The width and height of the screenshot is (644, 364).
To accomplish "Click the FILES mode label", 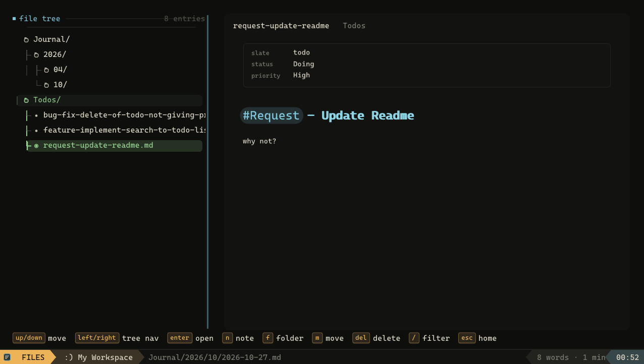I will pyautogui.click(x=33, y=357).
